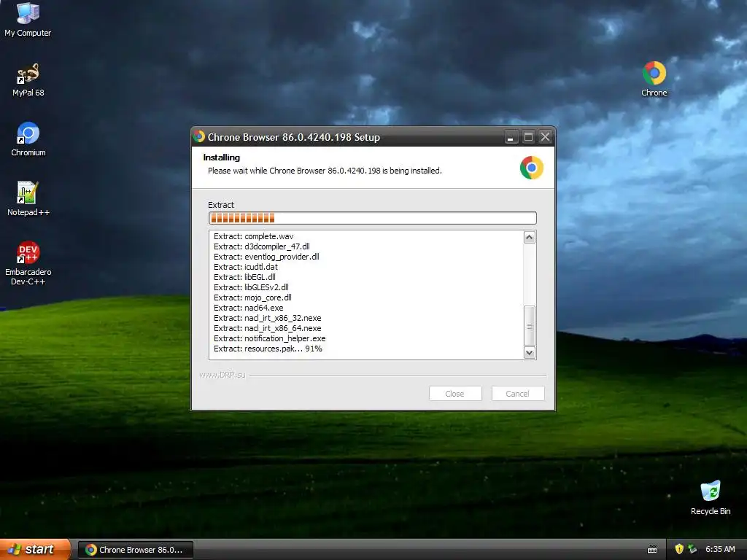Click the log list scroll down arrow
This screenshot has width=747, height=560.
pos(530,352)
